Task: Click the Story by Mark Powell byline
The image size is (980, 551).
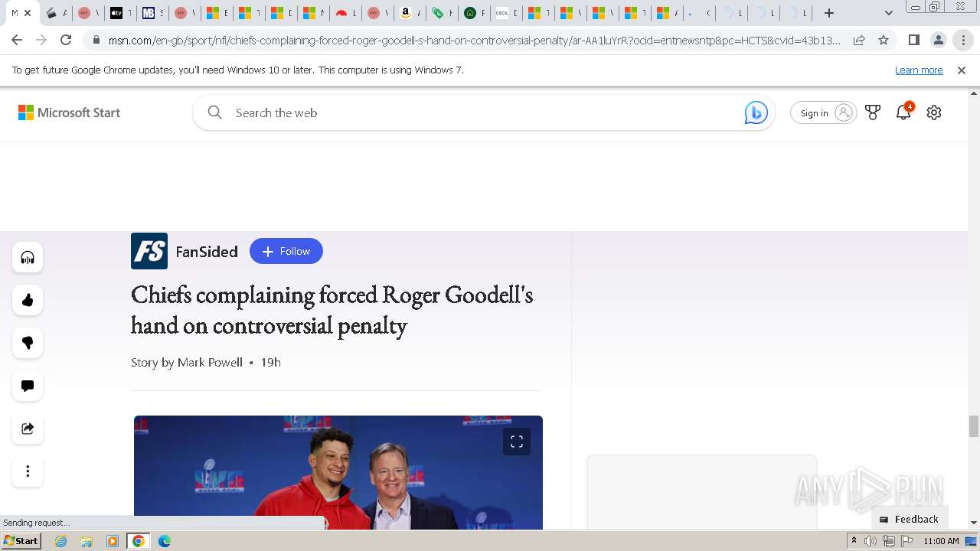Action: coord(187,362)
